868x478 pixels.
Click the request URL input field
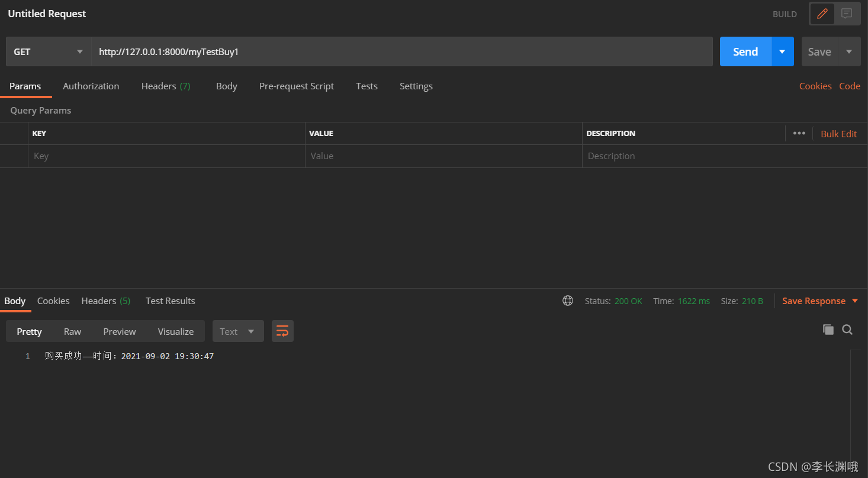(x=401, y=51)
